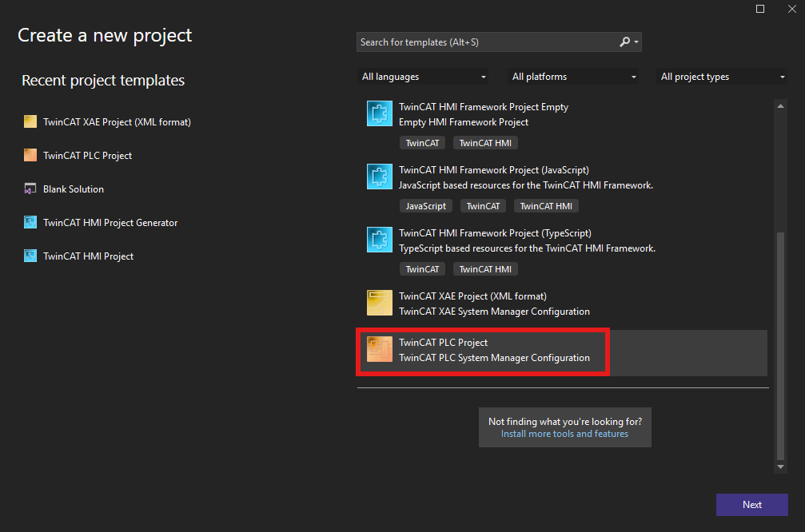Select the Blank Solution icon in recent templates

pyautogui.click(x=30, y=189)
